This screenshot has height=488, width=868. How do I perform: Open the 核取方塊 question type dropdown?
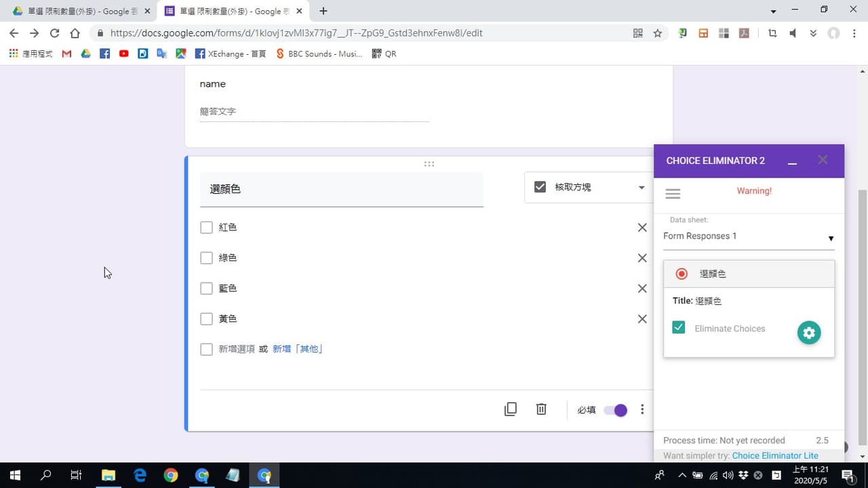(x=589, y=187)
